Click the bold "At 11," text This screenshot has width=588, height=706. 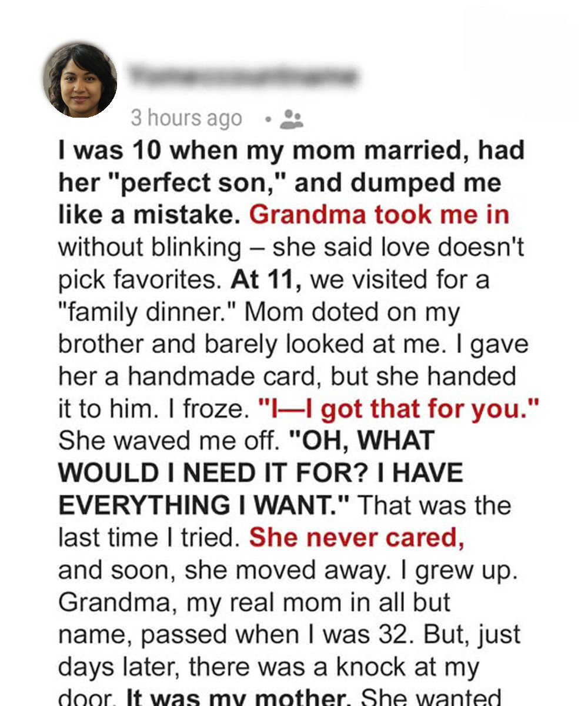[266, 279]
